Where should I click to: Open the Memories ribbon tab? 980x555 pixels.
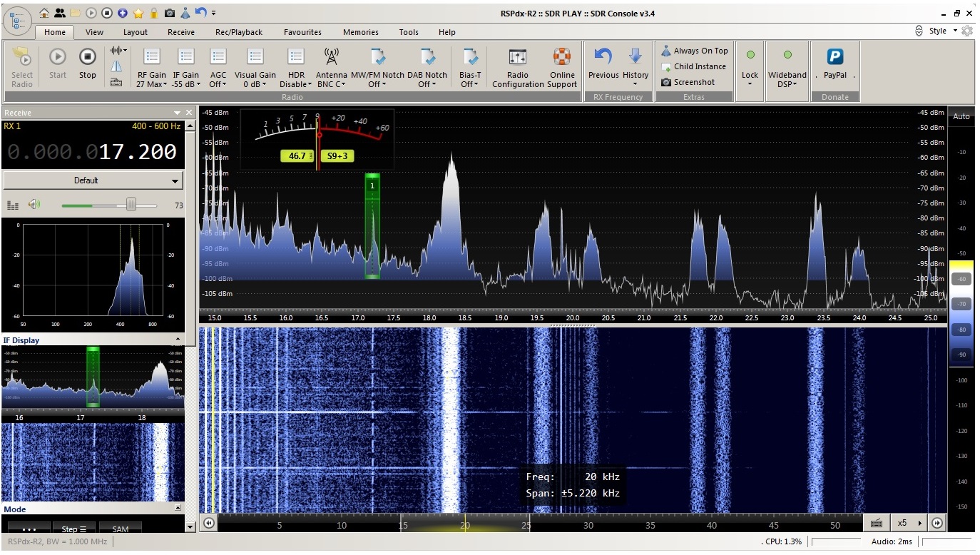tap(361, 32)
